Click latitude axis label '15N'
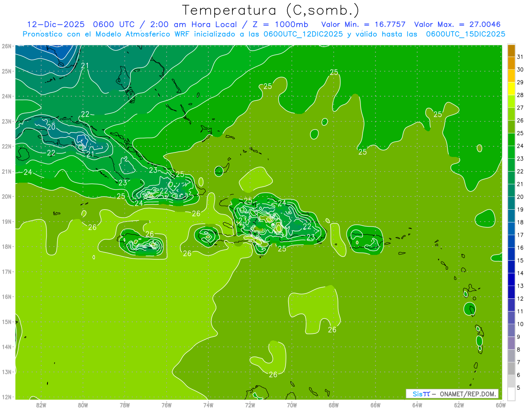 [x=7, y=322]
